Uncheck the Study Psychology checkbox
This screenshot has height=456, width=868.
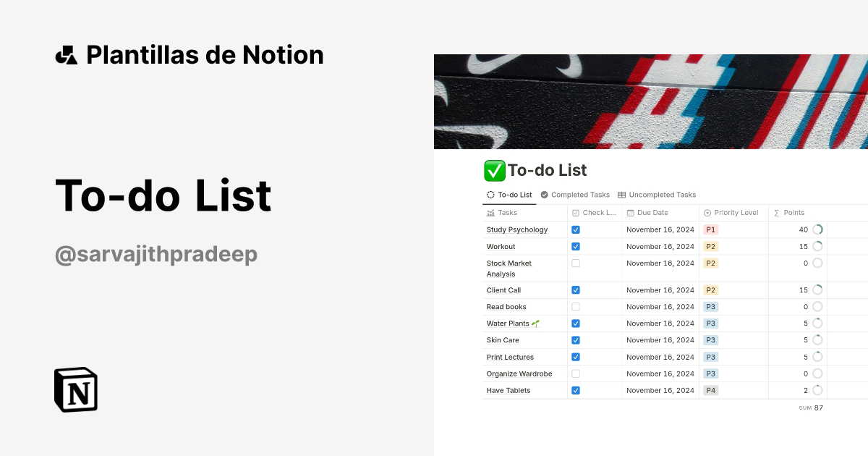pyautogui.click(x=575, y=229)
